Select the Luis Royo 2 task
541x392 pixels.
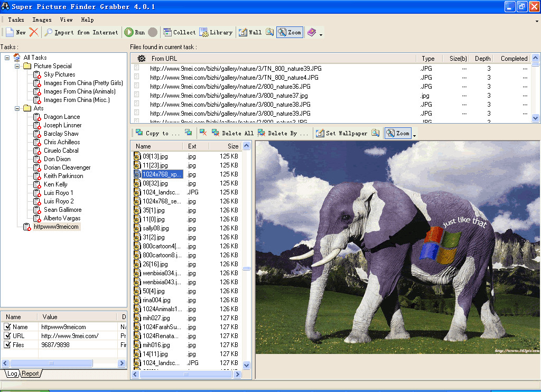[59, 201]
